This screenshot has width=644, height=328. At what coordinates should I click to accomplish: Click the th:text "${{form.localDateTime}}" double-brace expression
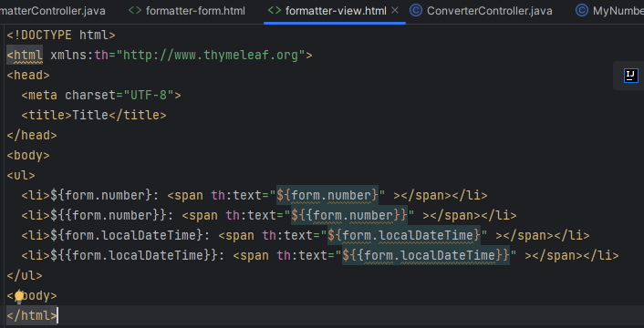click(426, 256)
